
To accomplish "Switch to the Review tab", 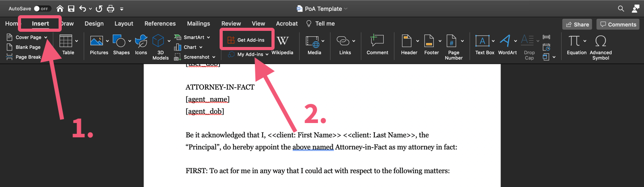I will (231, 24).
